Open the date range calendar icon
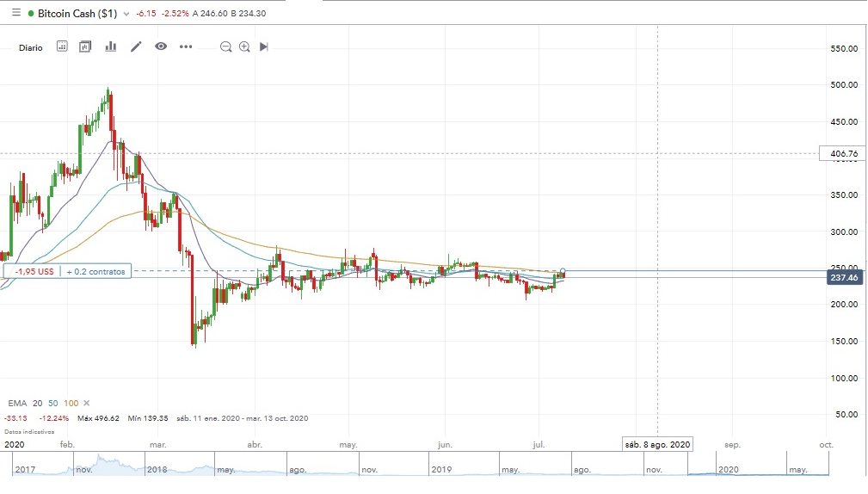This screenshot has height=494, width=868. [62, 46]
